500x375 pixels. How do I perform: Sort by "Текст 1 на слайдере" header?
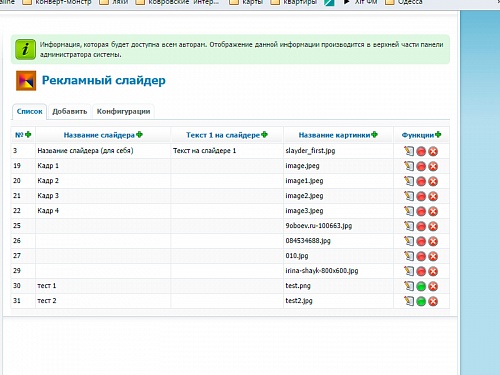(x=223, y=135)
